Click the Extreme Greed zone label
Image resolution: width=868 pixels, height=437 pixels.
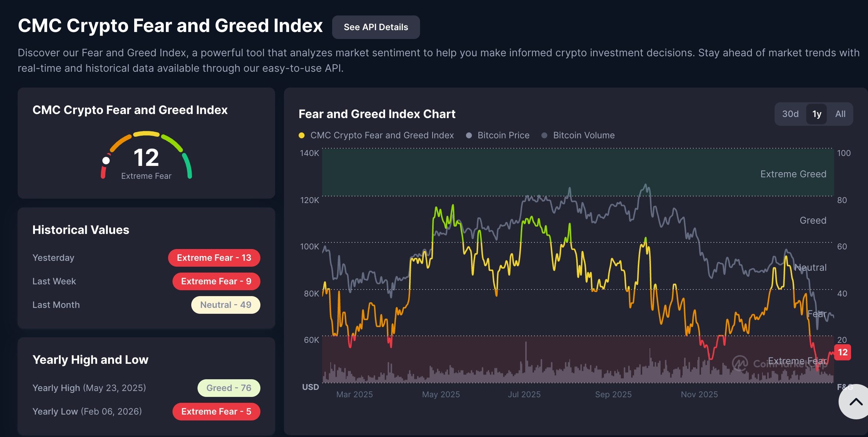click(x=793, y=174)
